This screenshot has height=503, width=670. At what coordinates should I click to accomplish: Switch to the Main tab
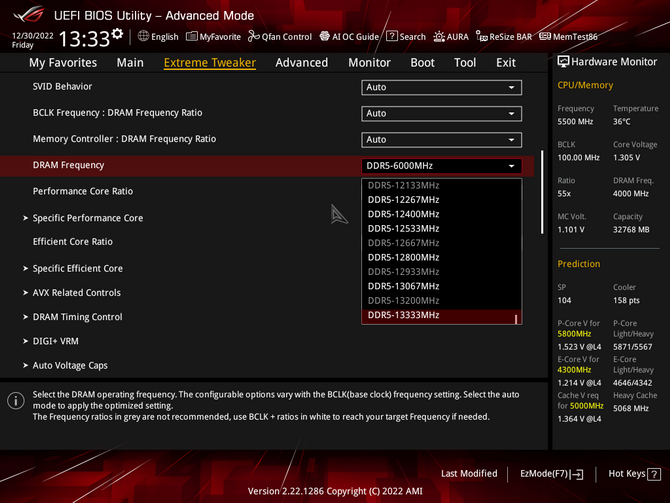pyautogui.click(x=130, y=62)
